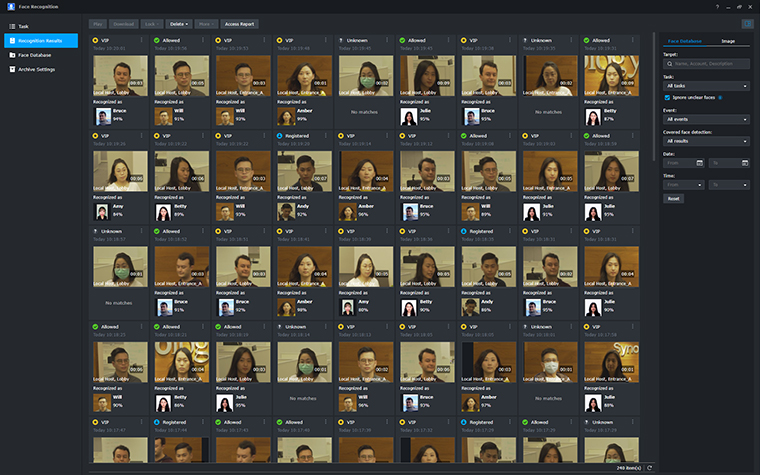
Task: Click the refresh icon beside the item count
Action: (649, 468)
